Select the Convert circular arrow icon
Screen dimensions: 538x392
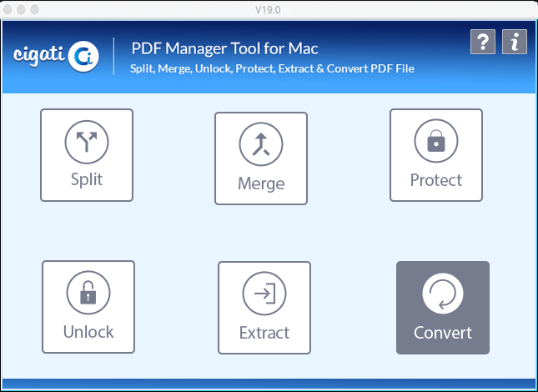pyautogui.click(x=443, y=294)
